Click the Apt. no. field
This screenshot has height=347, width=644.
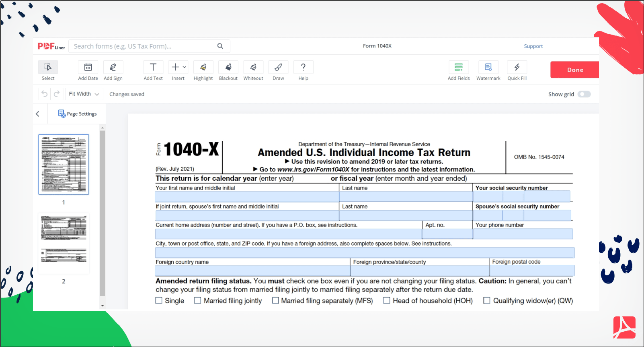click(x=447, y=234)
